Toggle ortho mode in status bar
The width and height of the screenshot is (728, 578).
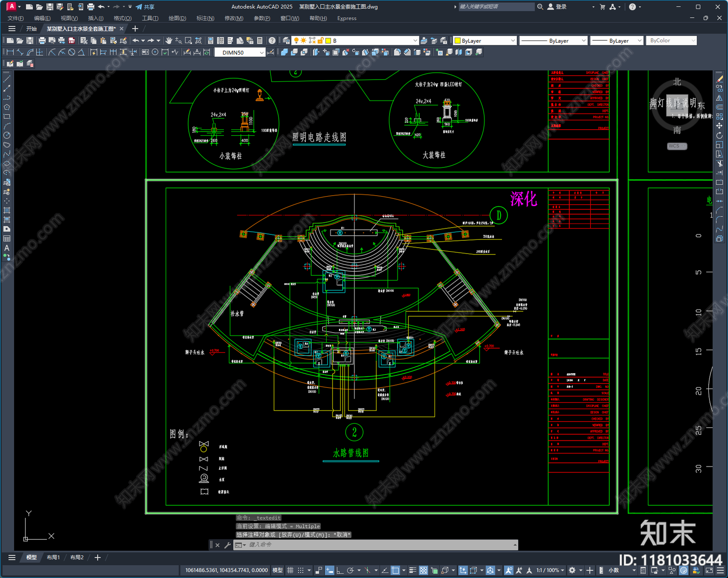coord(339,570)
